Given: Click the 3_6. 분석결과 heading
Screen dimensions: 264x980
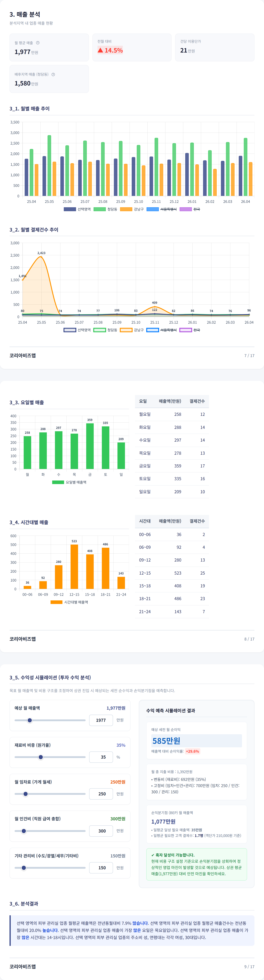Looking at the screenshot, I should 24,904.
